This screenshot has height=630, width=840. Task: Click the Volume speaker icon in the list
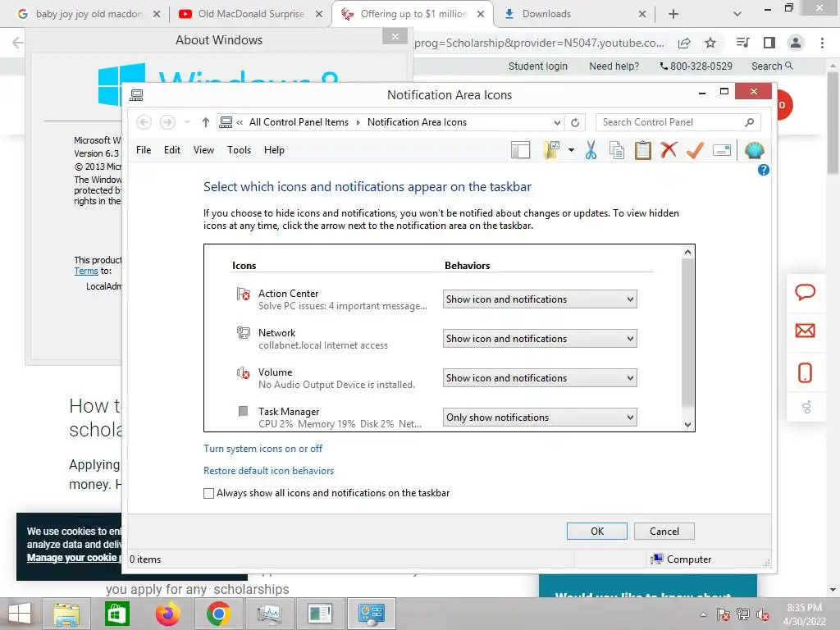coord(243,372)
